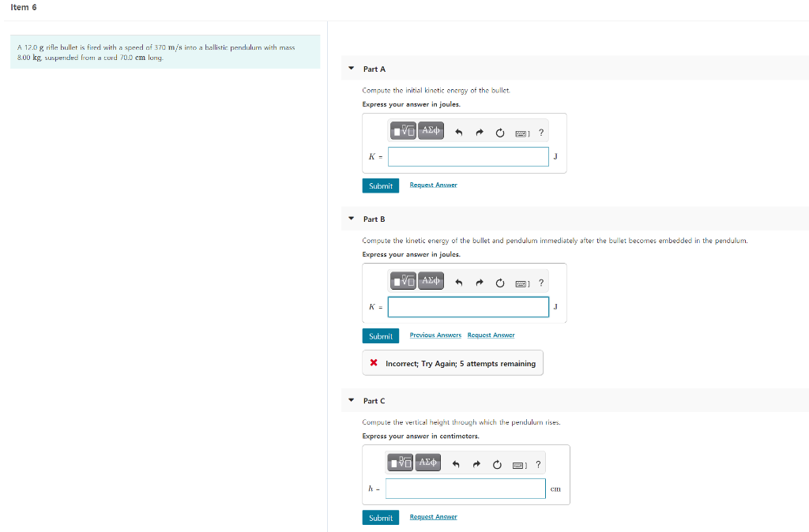The image size is (809, 532).
Task: Click 'Compute the vertical height' prompt text
Action: [461, 422]
